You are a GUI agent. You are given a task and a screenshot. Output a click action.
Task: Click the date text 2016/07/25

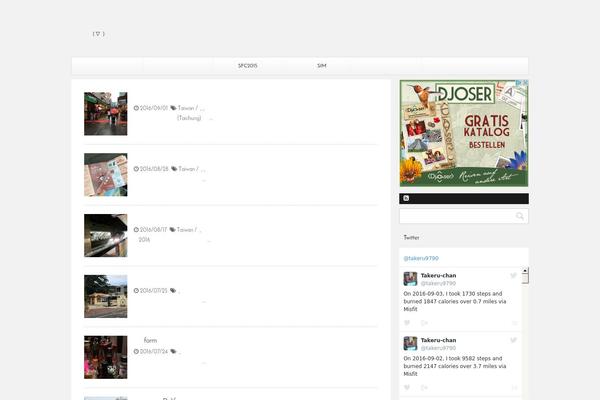pyautogui.click(x=154, y=291)
